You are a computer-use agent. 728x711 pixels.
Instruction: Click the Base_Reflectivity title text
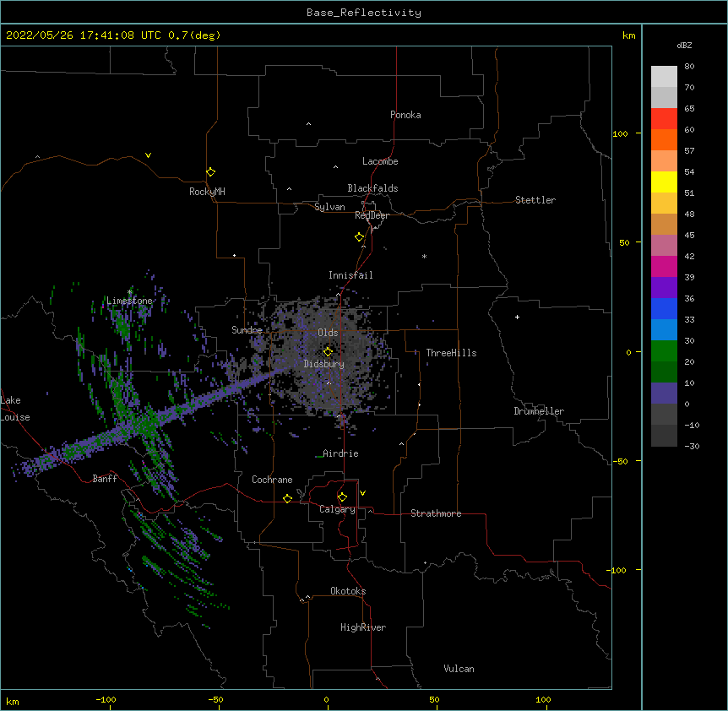(364, 13)
